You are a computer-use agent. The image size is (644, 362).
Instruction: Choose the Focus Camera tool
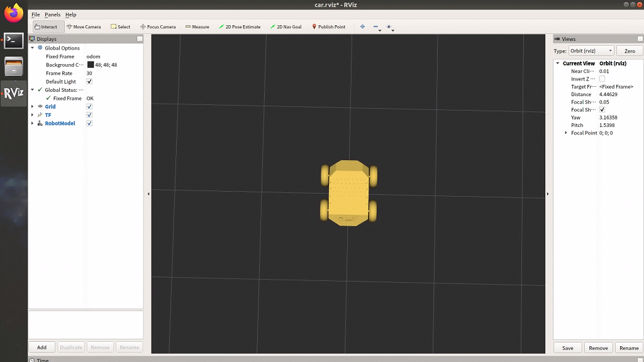[158, 27]
